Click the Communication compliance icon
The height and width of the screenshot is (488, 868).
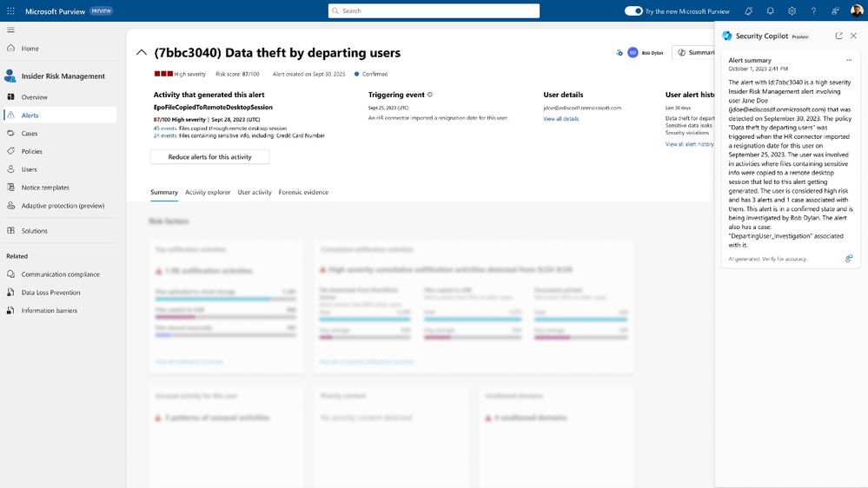pos(10,274)
